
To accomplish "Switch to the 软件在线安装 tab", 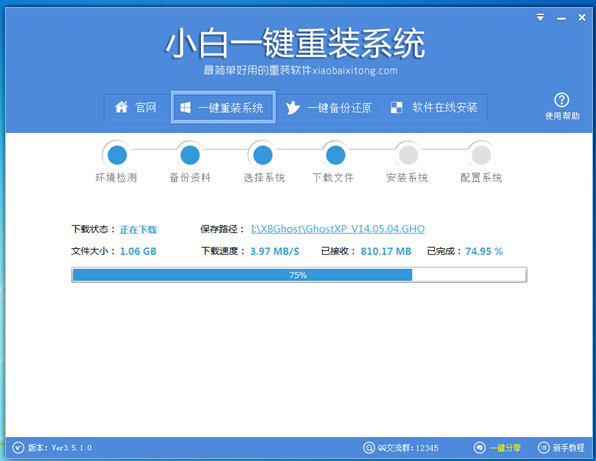I will (434, 108).
